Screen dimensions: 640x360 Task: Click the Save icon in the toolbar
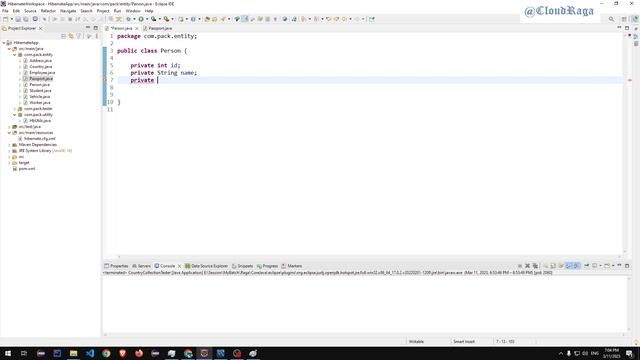(x=18, y=19)
